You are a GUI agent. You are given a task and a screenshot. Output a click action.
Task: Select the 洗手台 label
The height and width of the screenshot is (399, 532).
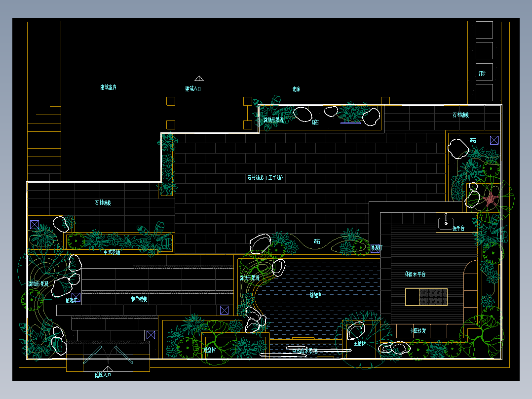(x=458, y=229)
